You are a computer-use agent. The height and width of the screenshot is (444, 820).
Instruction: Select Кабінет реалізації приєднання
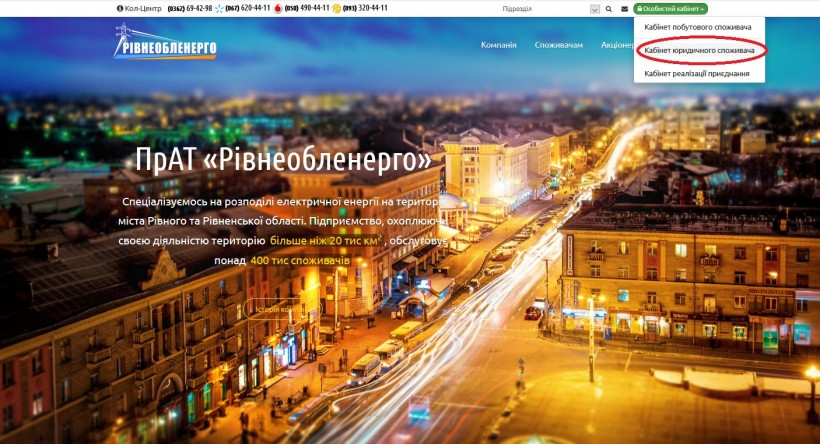(697, 74)
